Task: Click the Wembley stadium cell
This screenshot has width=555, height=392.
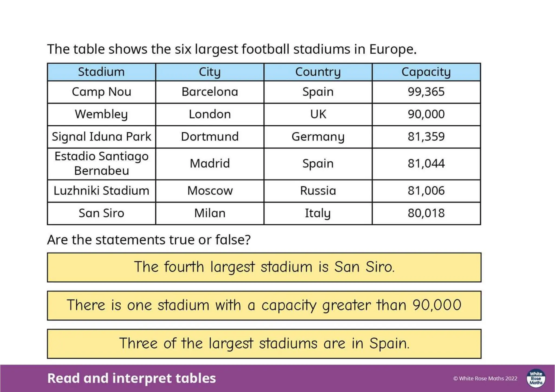Action: click(101, 114)
